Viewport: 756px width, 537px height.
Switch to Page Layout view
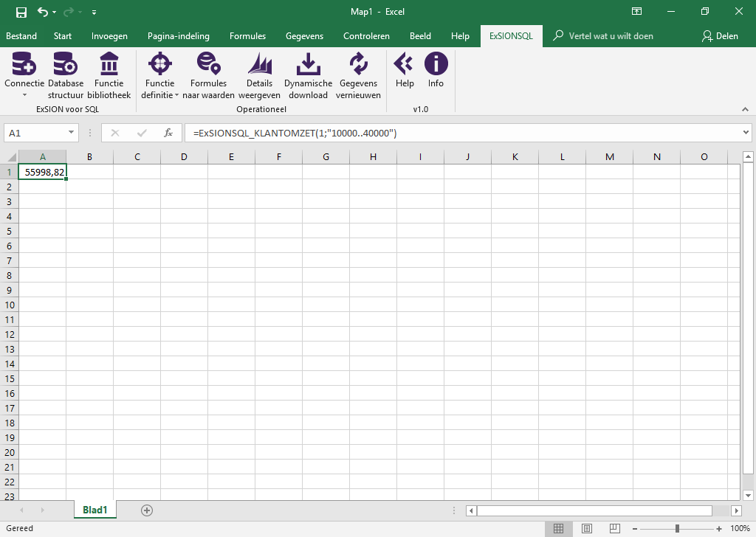(x=587, y=528)
